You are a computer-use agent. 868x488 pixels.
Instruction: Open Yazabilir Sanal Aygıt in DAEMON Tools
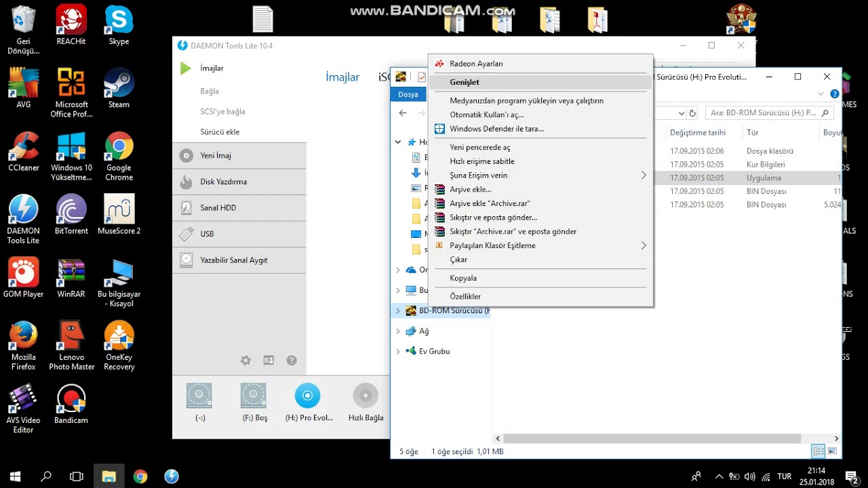tap(239, 260)
